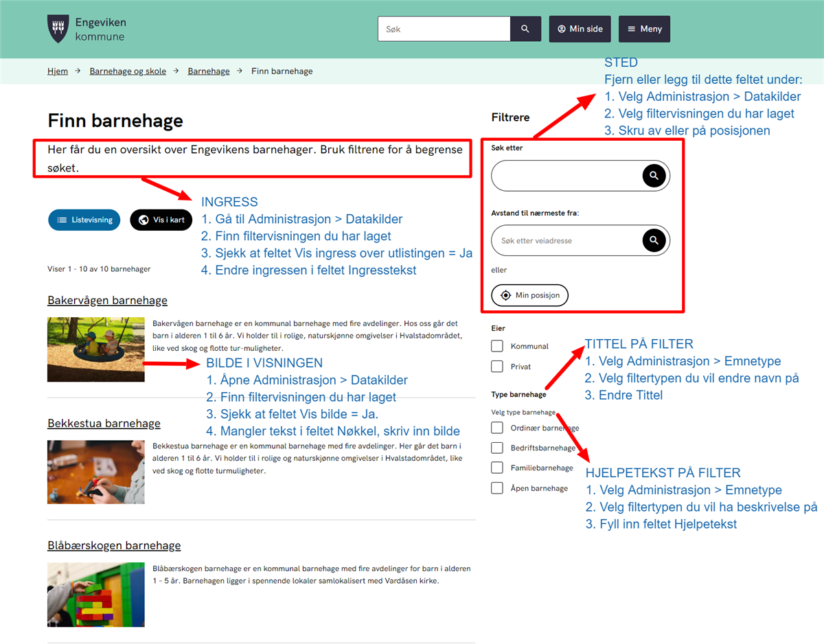Screen dimensions: 824x644
Task: Switch to Listevisning view
Action: (x=84, y=220)
